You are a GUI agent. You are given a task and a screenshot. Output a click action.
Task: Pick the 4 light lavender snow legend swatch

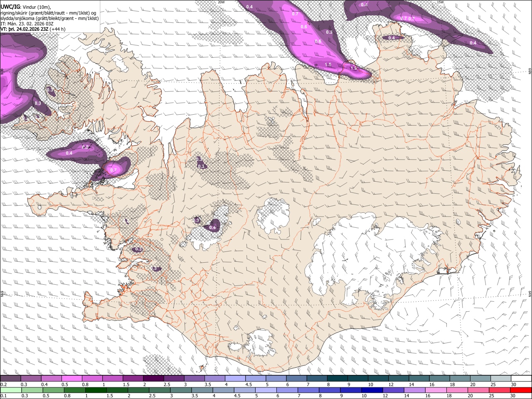coord(235,379)
